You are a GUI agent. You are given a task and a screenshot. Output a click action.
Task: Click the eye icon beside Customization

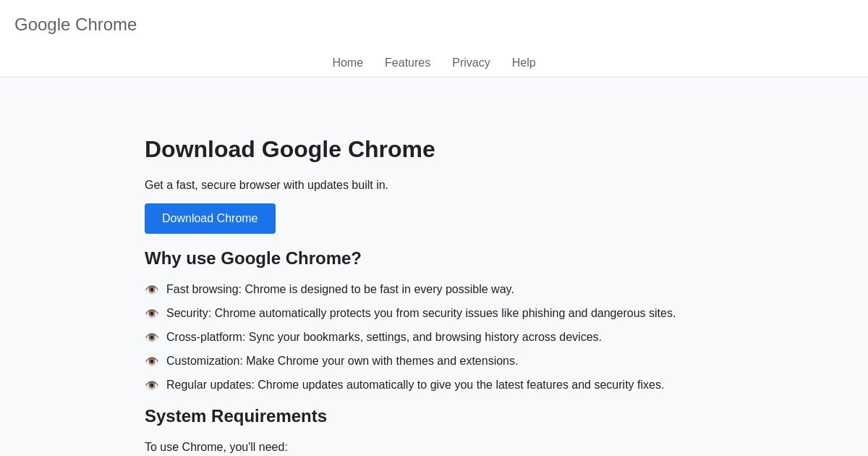pos(152,361)
